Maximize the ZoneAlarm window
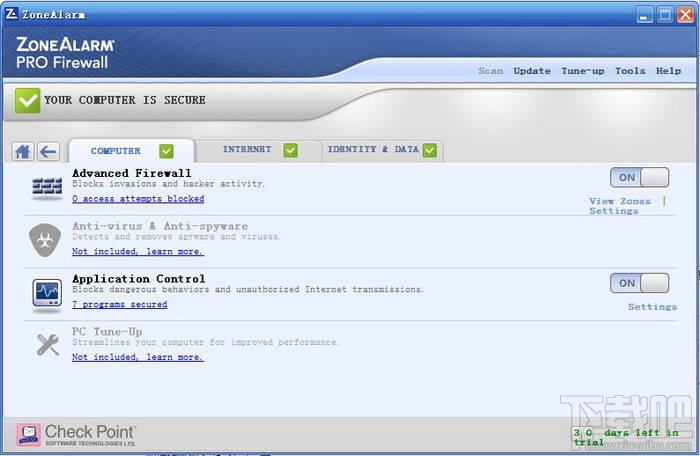This screenshot has width=700, height=456. [x=665, y=14]
